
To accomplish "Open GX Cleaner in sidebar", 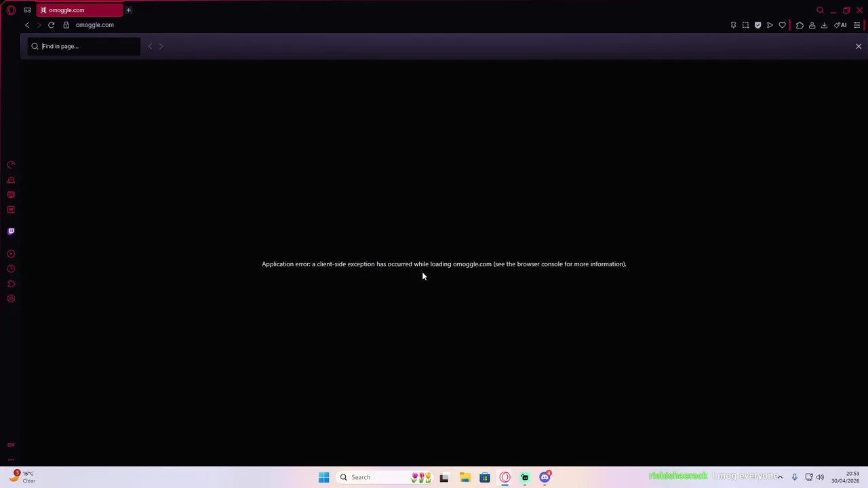I will tap(11, 180).
